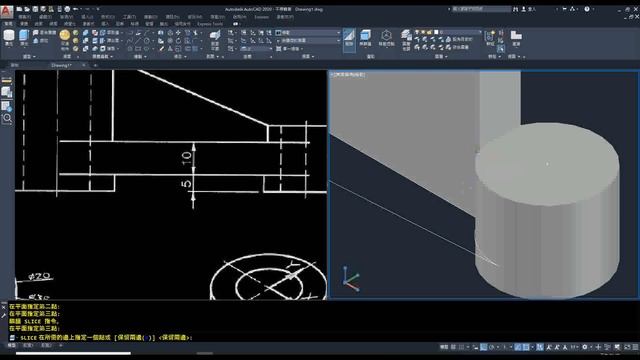Click the Section Plane (剖面平面) tool

point(215,38)
